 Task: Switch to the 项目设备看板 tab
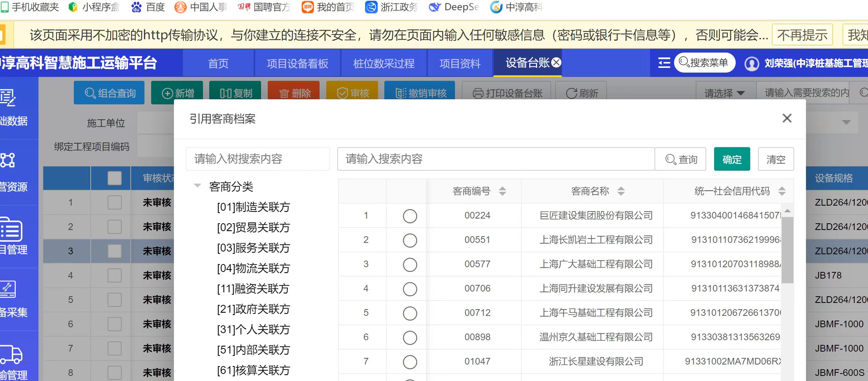[x=297, y=64]
